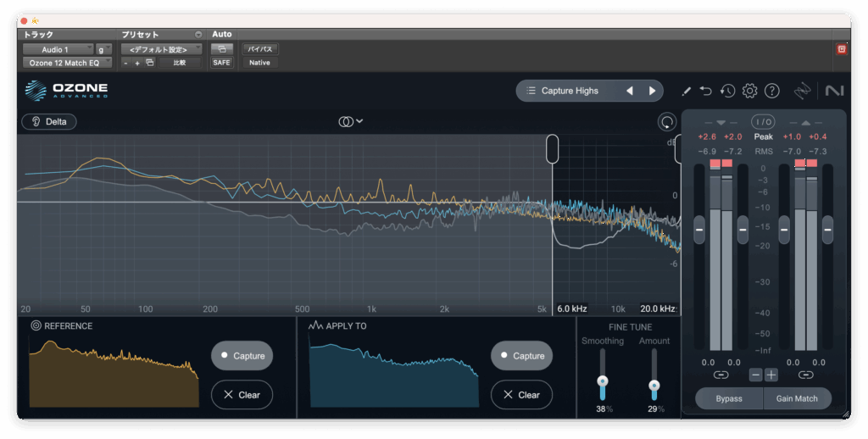This screenshot has width=868, height=439.
Task: Click the undo arrow icon
Action: (x=706, y=91)
